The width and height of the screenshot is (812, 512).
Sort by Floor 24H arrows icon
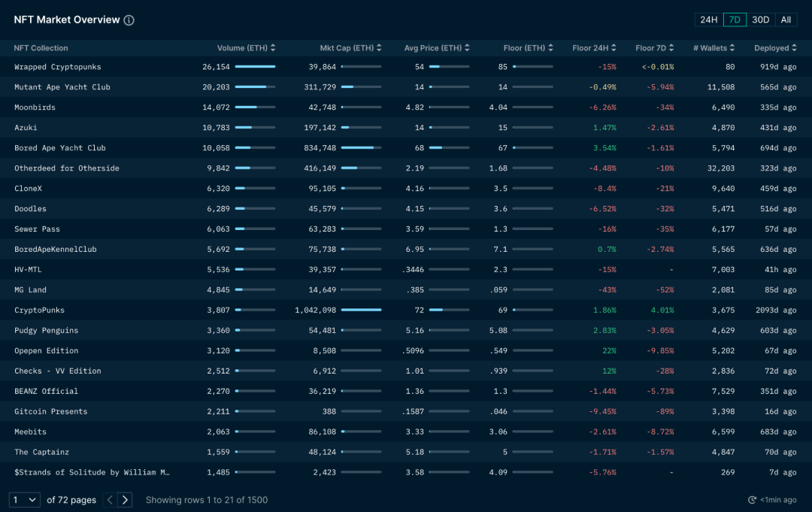pyautogui.click(x=614, y=47)
